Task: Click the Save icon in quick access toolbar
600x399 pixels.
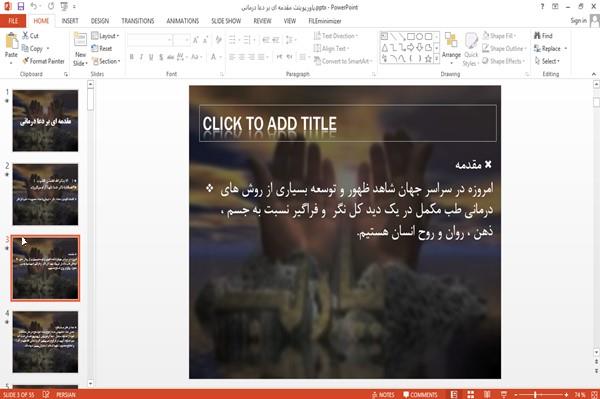Action: [x=21, y=7]
